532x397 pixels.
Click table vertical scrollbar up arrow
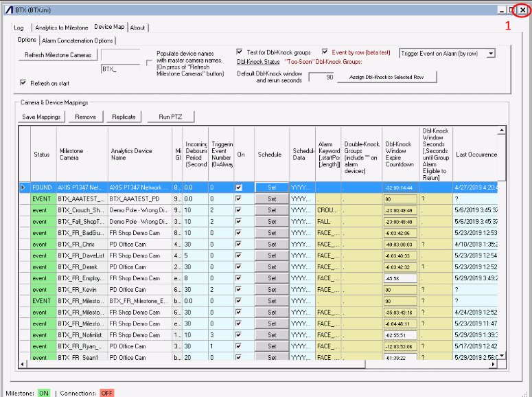[502, 130]
